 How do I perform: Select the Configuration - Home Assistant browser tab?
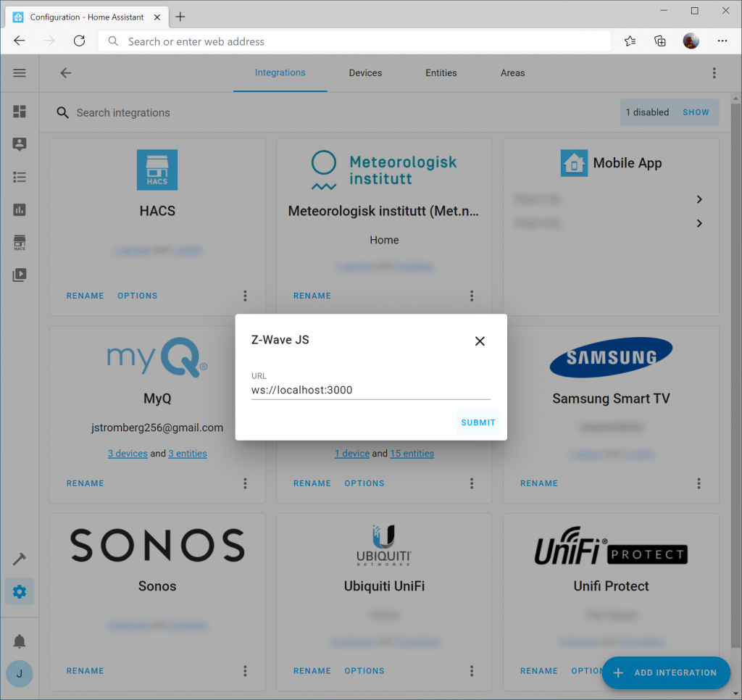[87, 17]
